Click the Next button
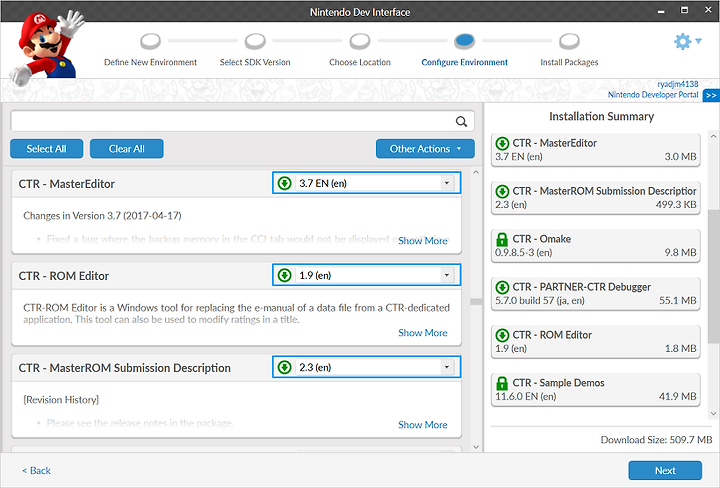This screenshot has width=720, height=488. point(665,470)
